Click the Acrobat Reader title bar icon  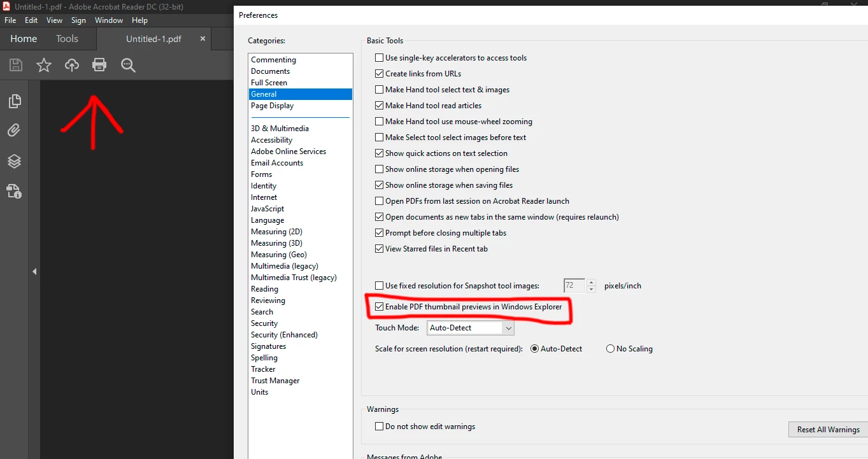click(x=6, y=6)
